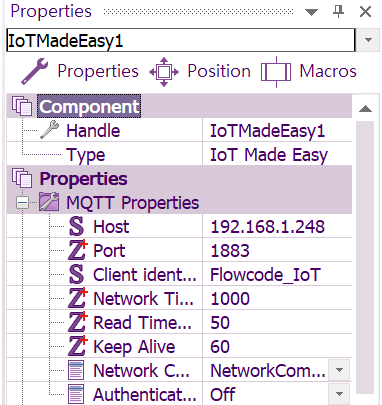Click the Network Comms list icon
This screenshot has width=382, height=405.
pyautogui.click(x=76, y=370)
